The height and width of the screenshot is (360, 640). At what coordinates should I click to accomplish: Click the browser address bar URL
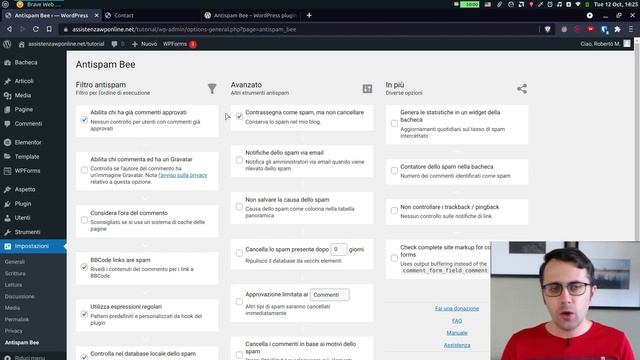click(x=184, y=29)
